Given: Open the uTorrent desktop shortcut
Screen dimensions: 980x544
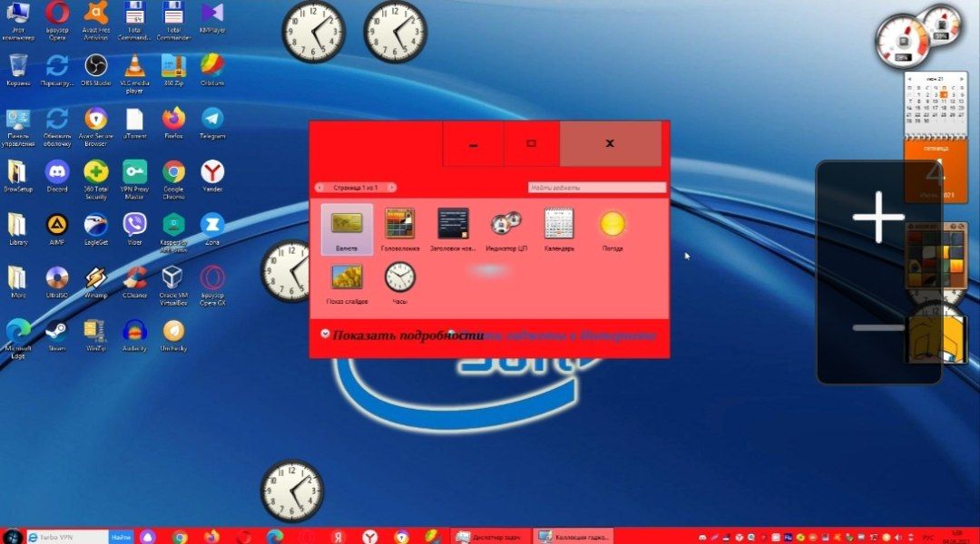Looking at the screenshot, I should (134, 123).
